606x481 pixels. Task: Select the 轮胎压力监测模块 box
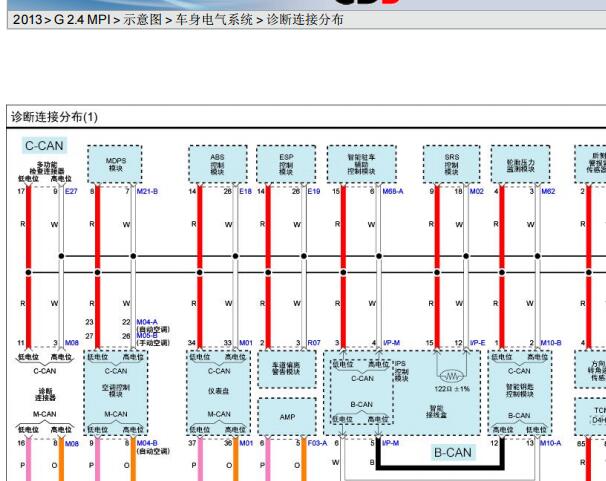521,164
